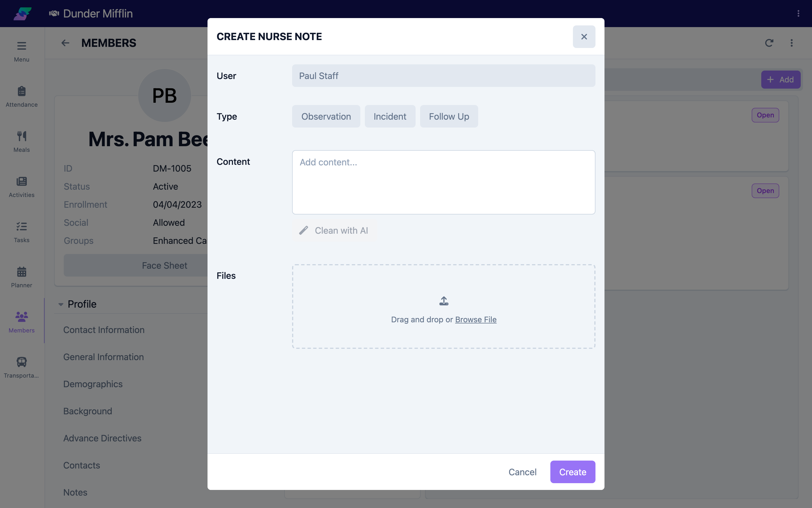The image size is (812, 508).
Task: Click the Files drag and drop area
Action: point(443,306)
